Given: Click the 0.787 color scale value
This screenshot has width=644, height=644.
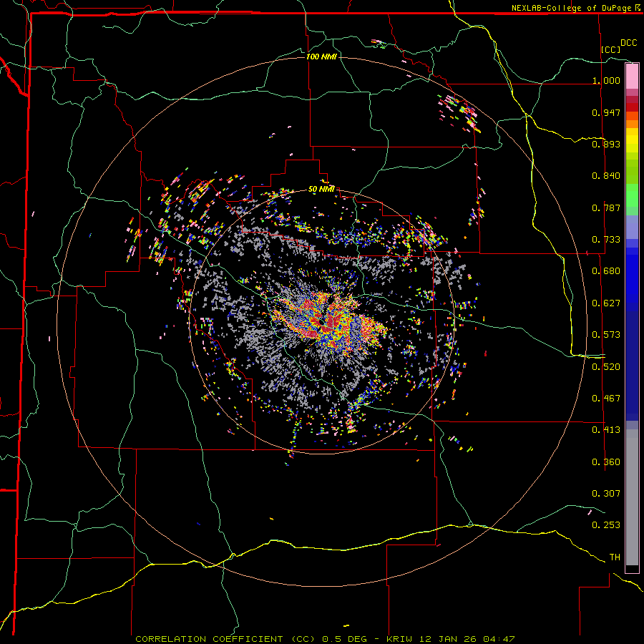Looking at the screenshot, I should click(x=606, y=208).
